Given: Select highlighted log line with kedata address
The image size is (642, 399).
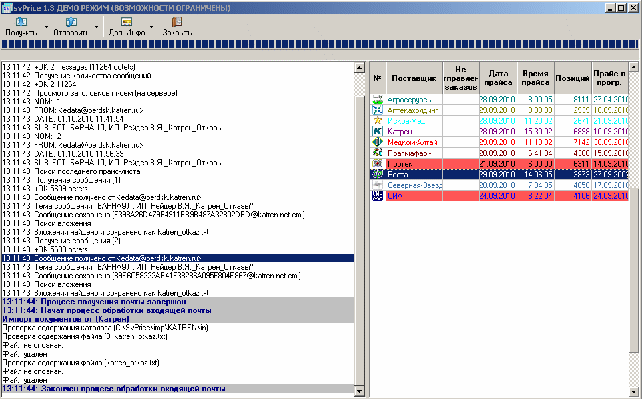Looking at the screenshot, I should click(178, 258).
